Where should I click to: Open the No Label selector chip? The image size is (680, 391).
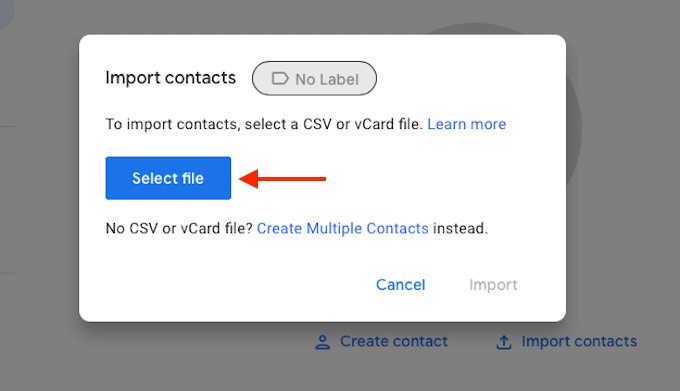click(x=314, y=78)
